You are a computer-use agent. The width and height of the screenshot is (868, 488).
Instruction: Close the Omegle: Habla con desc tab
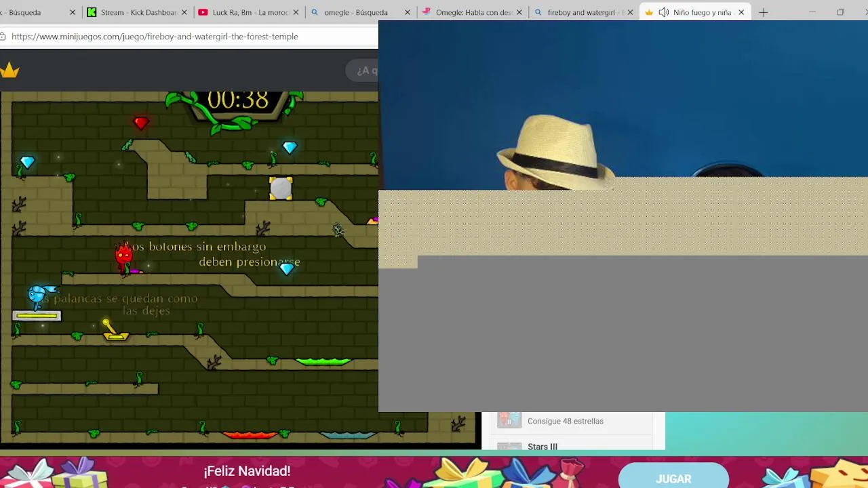(x=519, y=12)
